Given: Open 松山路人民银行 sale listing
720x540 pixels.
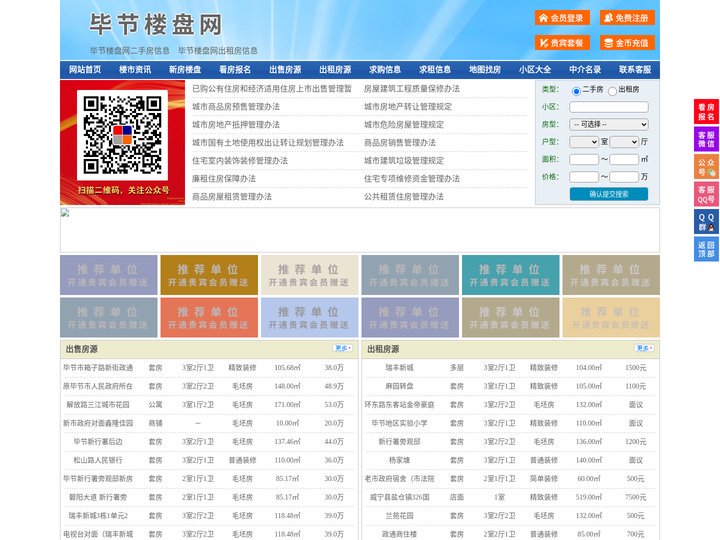Looking at the screenshot, I should coord(98,460).
